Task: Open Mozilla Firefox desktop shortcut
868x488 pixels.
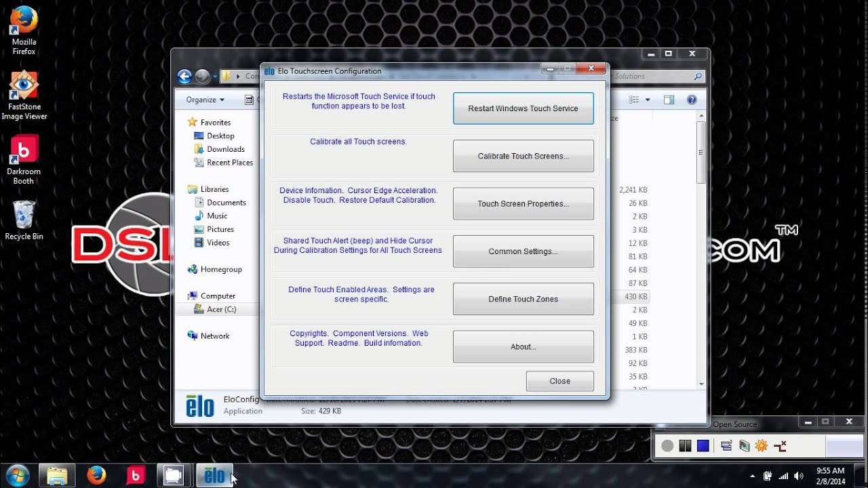Action: (24, 30)
